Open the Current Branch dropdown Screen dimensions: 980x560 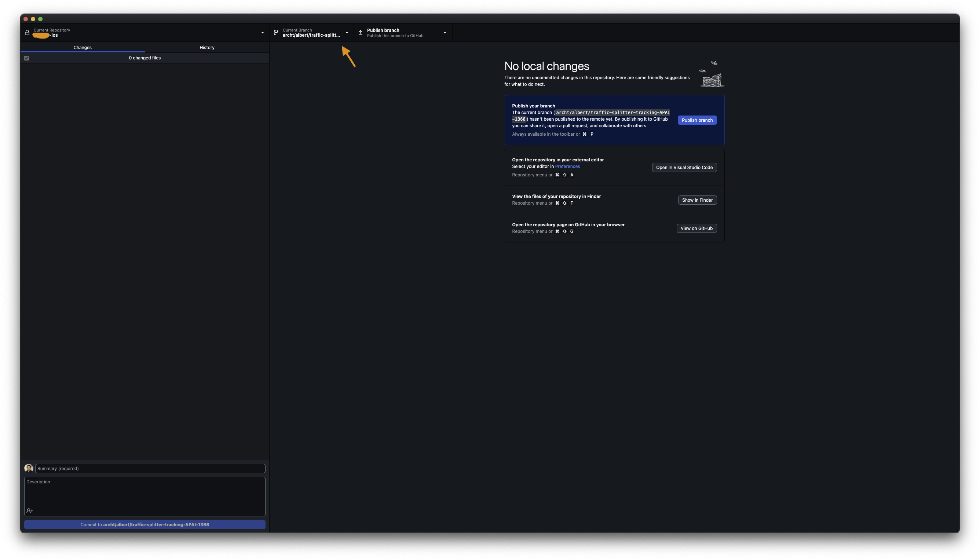[x=311, y=33]
